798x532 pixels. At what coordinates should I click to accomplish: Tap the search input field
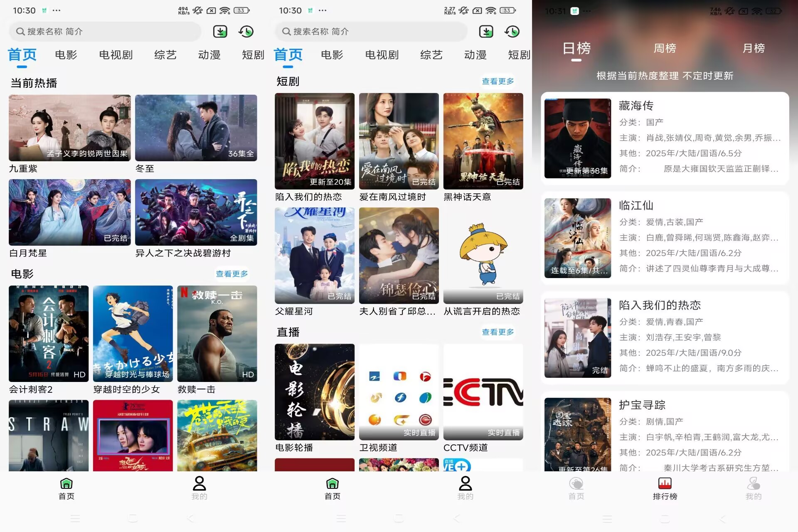tap(104, 31)
